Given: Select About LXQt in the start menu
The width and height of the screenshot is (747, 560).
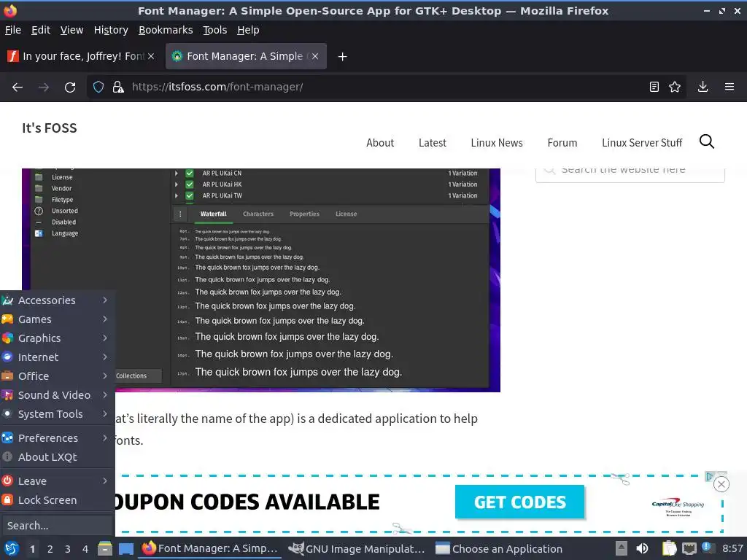Looking at the screenshot, I should click(57, 457).
